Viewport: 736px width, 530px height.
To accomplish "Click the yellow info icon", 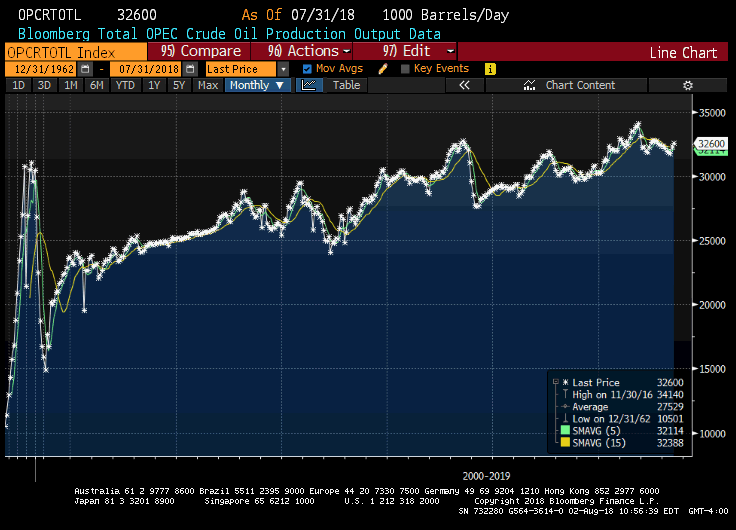I will (490, 69).
